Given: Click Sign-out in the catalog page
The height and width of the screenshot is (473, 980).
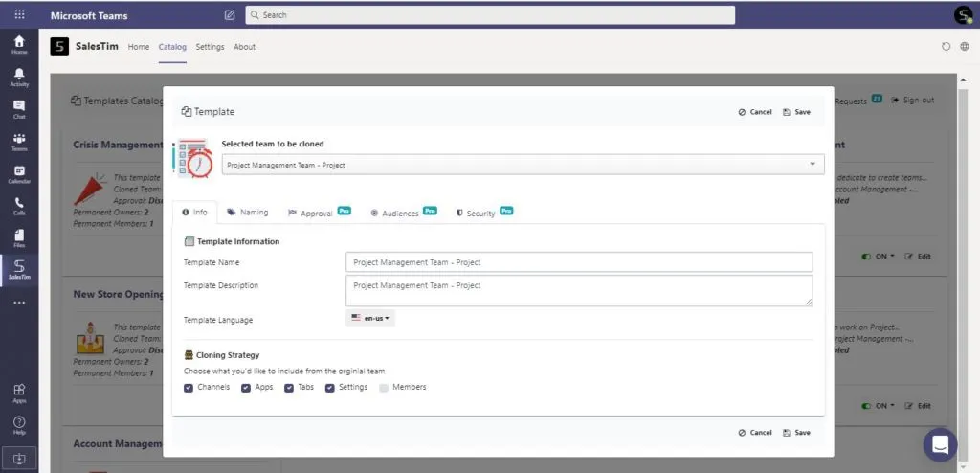Looking at the screenshot, I should [913, 101].
